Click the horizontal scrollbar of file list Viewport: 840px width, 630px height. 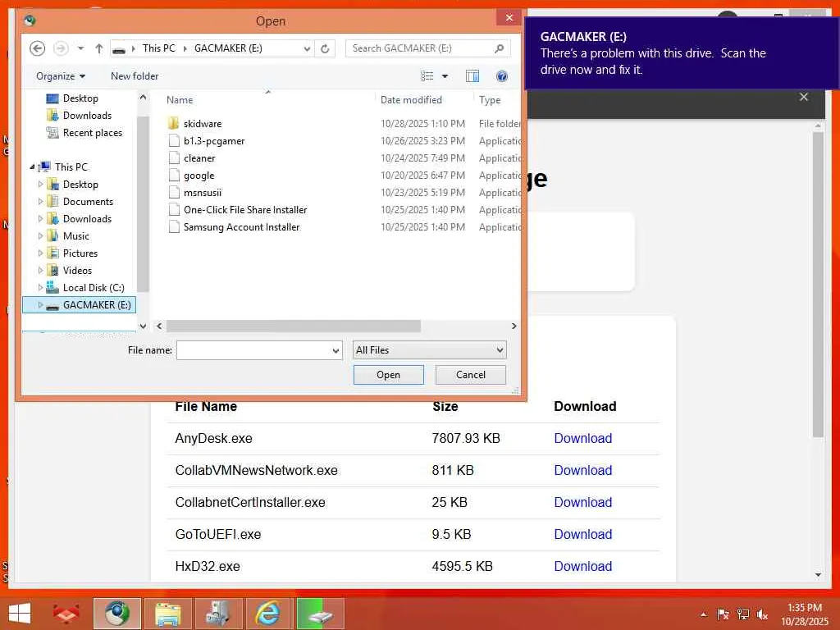pyautogui.click(x=294, y=326)
